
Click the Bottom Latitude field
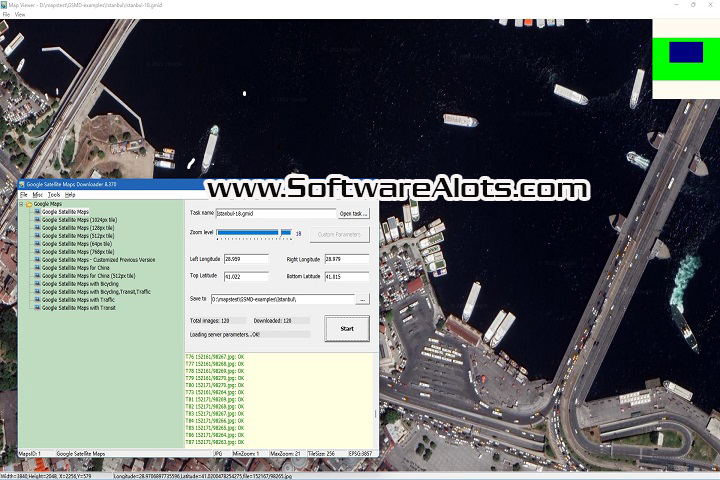pyautogui.click(x=347, y=277)
